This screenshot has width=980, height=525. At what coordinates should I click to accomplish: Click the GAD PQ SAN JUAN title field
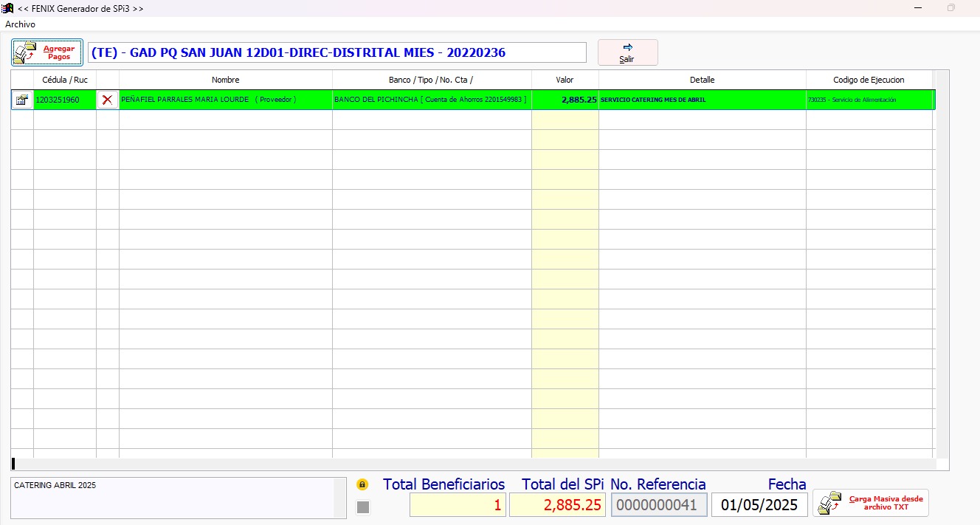coord(337,52)
